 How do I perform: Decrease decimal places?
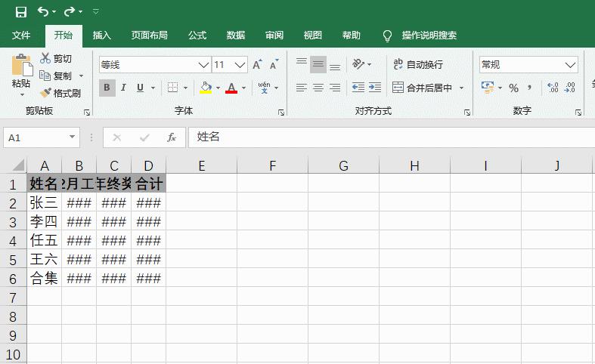[x=569, y=88]
